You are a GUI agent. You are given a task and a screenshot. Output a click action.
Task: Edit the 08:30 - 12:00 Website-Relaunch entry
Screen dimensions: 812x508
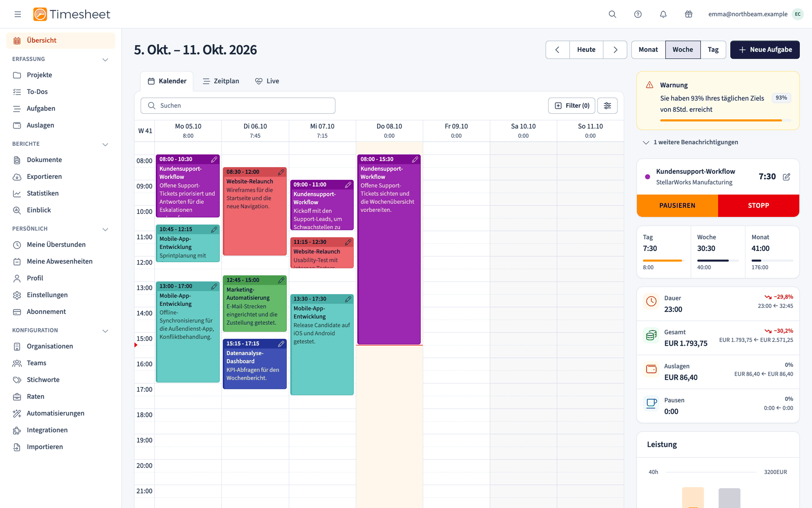point(281,172)
